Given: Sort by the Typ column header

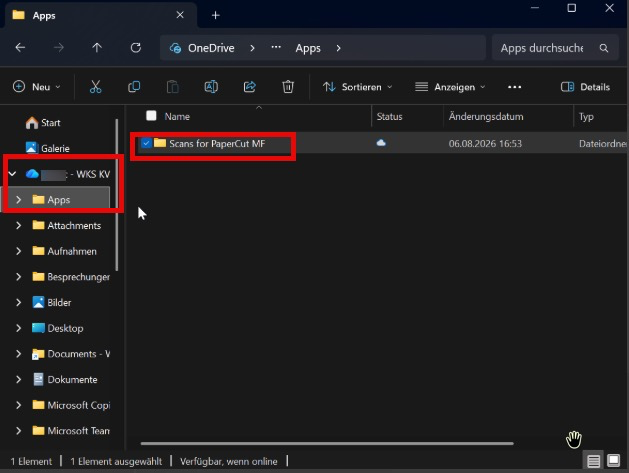Looking at the screenshot, I should tap(586, 117).
